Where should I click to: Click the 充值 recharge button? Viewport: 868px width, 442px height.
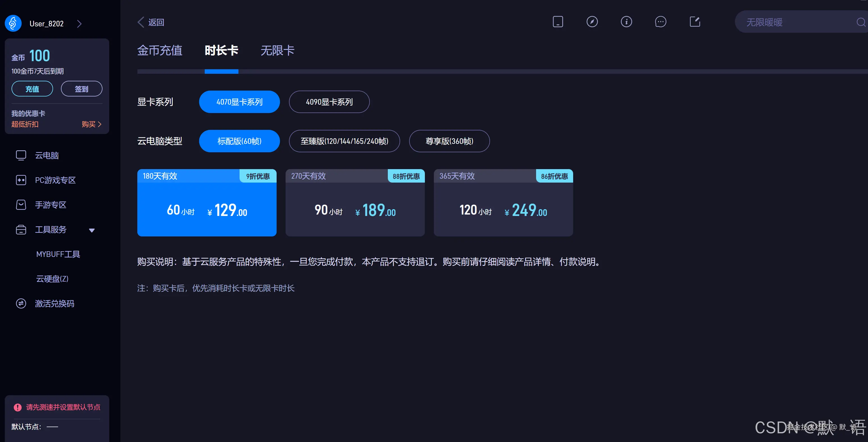[x=32, y=89]
